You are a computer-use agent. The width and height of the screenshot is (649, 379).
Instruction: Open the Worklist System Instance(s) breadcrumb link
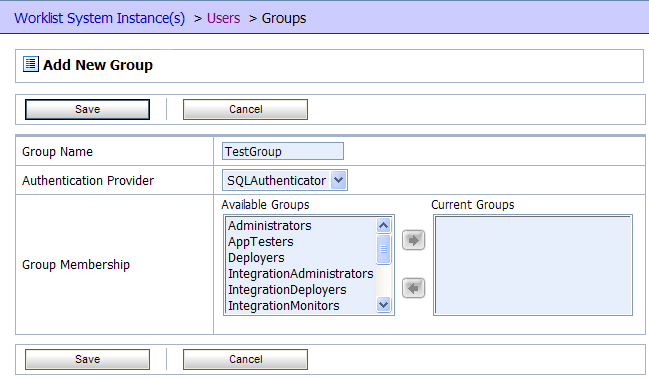[x=100, y=18]
